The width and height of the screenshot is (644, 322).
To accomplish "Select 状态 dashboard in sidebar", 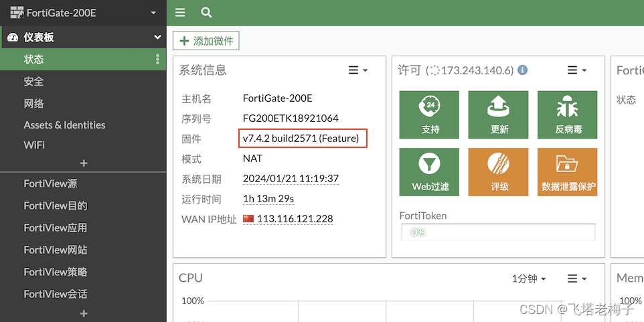I will coord(83,60).
